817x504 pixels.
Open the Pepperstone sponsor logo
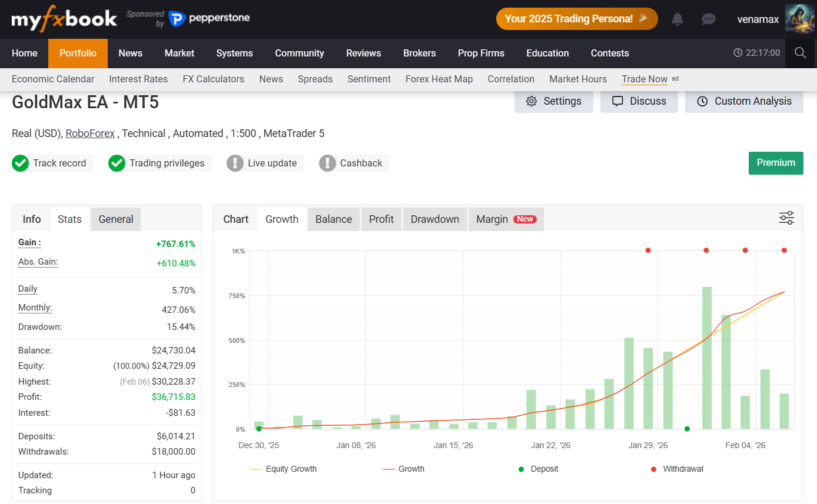209,19
